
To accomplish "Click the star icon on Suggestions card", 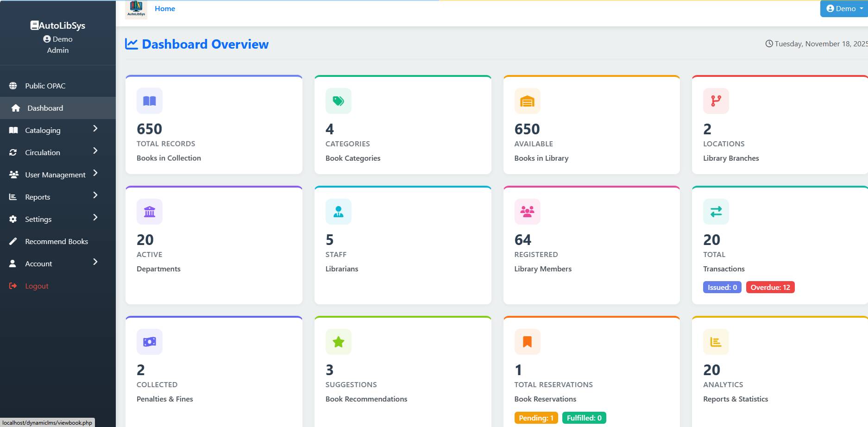I will click(x=338, y=342).
